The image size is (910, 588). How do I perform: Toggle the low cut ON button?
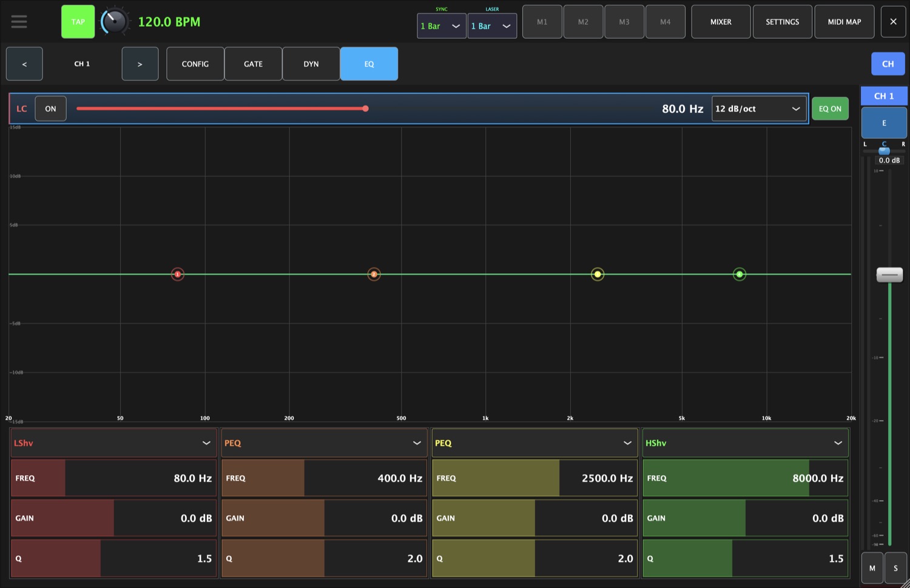coord(50,109)
